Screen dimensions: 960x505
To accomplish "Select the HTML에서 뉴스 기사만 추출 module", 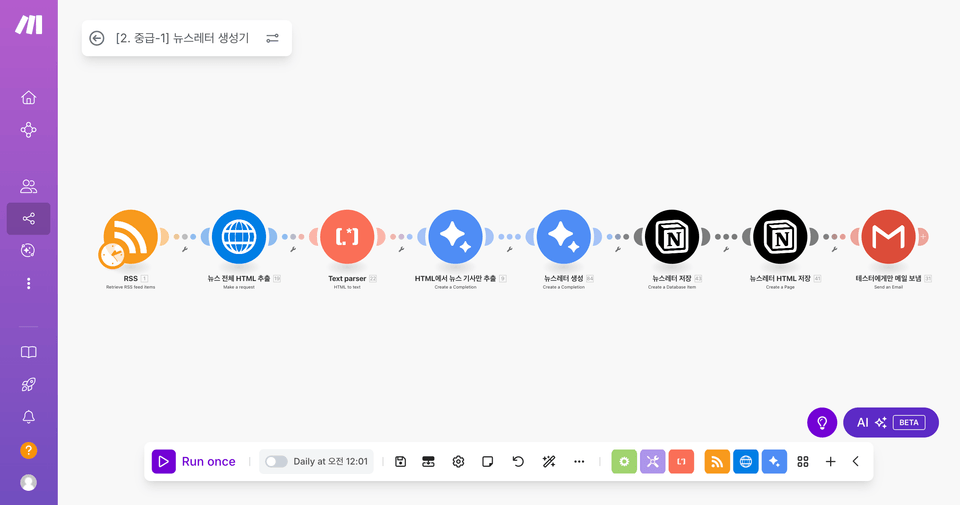I will click(456, 236).
